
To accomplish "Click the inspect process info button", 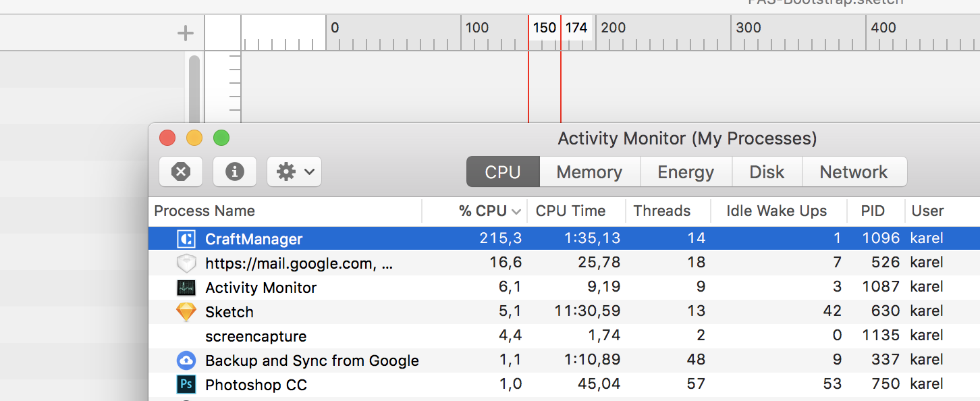I will (x=234, y=171).
